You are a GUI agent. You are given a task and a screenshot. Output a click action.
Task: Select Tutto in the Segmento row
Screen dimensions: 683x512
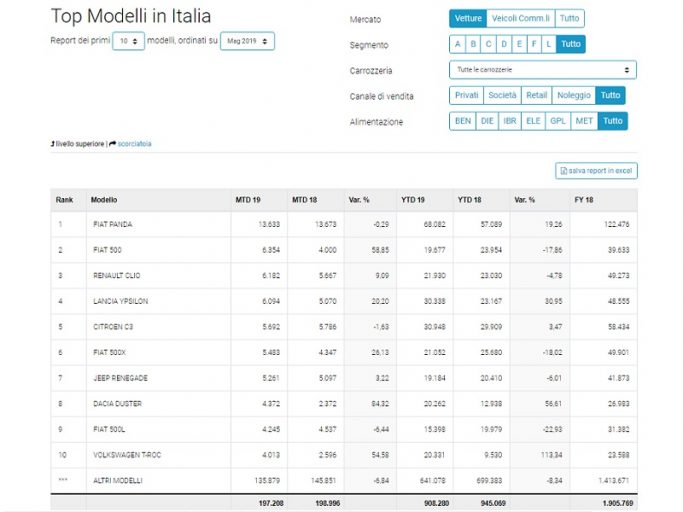pos(571,44)
